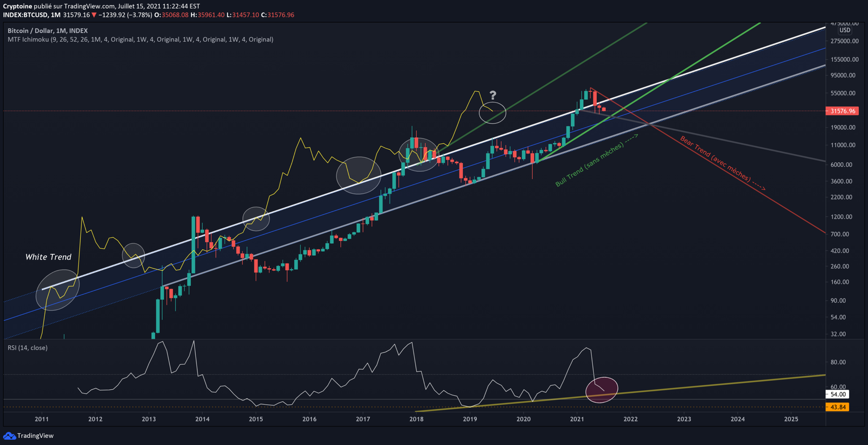The width and height of the screenshot is (868, 445).
Task: Expand the RSI (14, close) indicator legend
Action: pos(28,348)
